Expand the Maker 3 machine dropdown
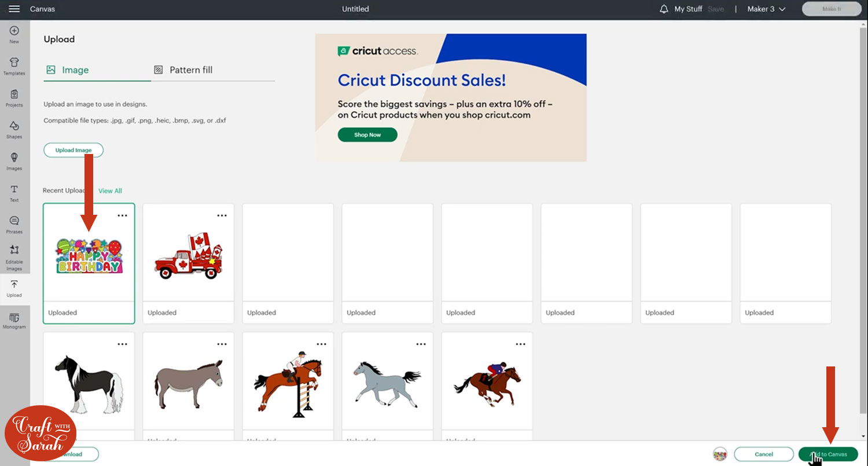This screenshot has height=466, width=868. coord(766,9)
